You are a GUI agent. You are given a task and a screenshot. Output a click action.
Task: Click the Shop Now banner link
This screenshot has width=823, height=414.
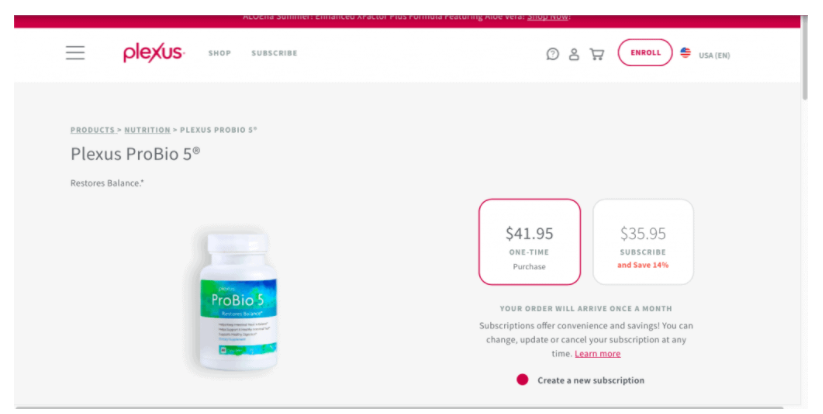[x=547, y=17]
